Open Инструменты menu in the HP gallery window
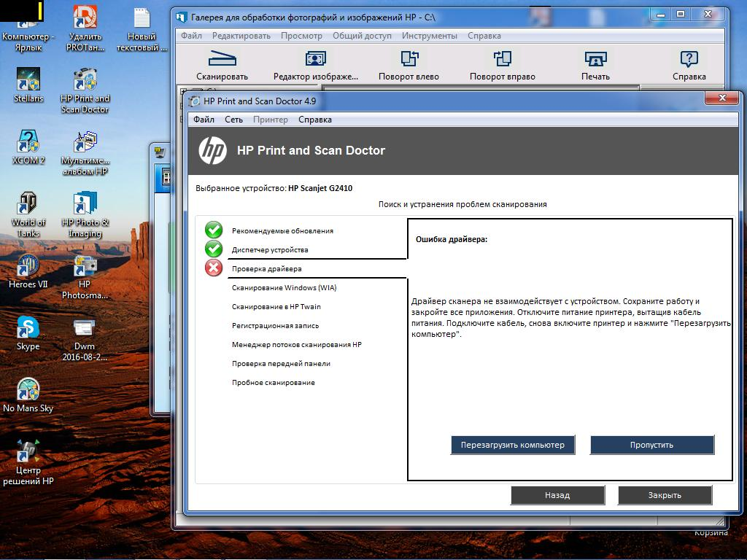Image resolution: width=747 pixels, height=560 pixels. pos(429,36)
